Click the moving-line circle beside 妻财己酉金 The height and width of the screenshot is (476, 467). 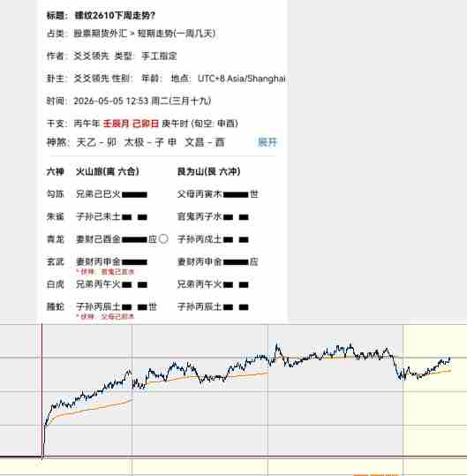pos(163,239)
